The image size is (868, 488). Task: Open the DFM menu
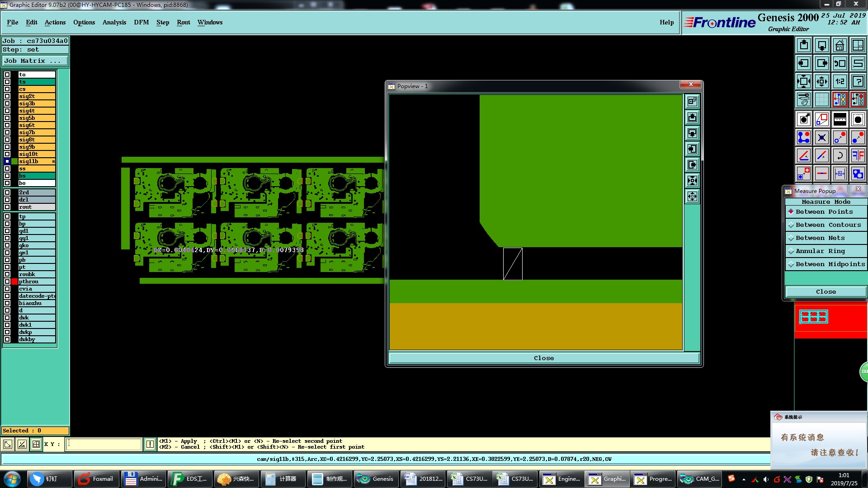pos(141,22)
